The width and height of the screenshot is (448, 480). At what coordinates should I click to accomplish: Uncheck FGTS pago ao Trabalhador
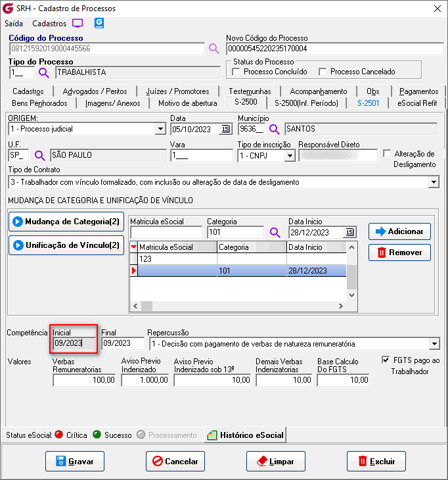tap(386, 360)
